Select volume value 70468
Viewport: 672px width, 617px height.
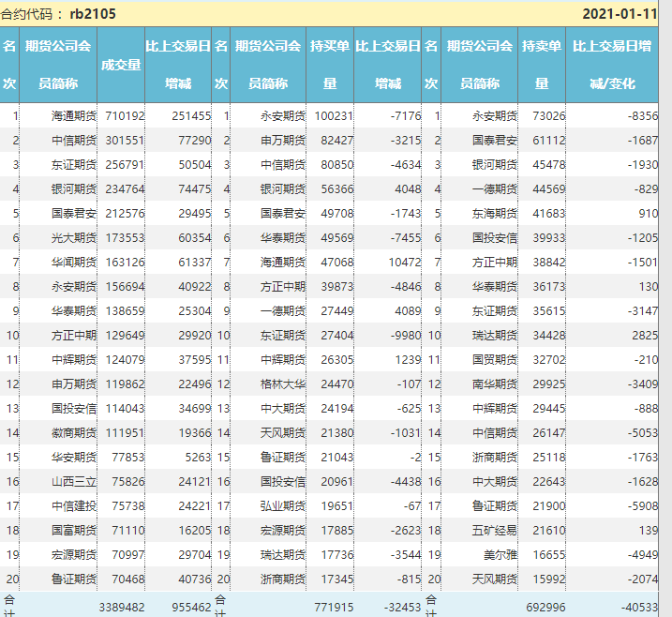(128, 579)
